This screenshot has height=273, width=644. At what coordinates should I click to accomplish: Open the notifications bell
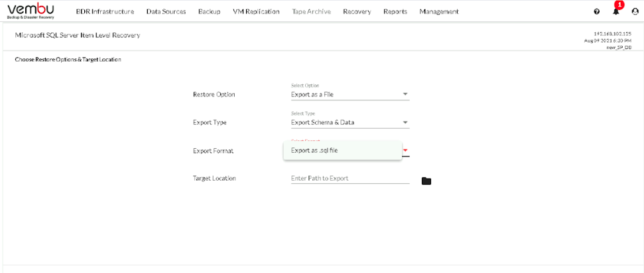(615, 11)
